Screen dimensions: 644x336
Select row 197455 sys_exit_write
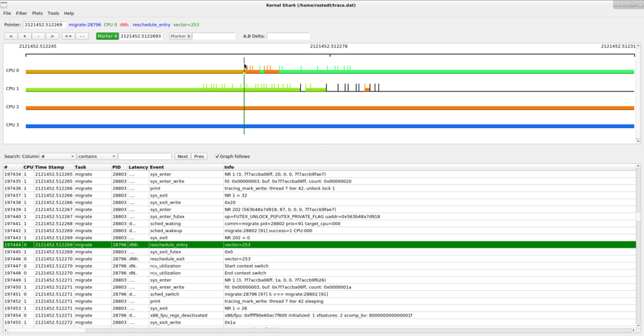point(319,322)
